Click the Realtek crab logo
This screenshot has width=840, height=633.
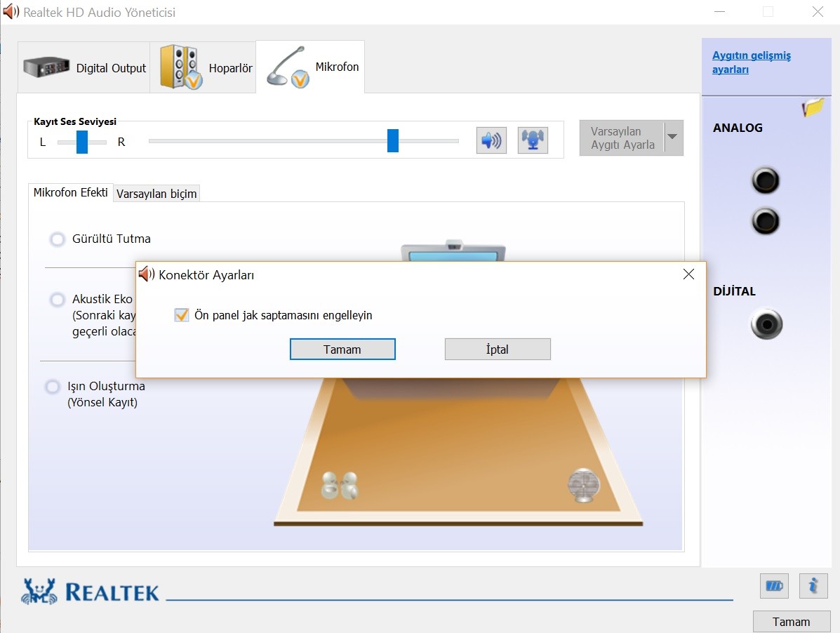pos(39,591)
